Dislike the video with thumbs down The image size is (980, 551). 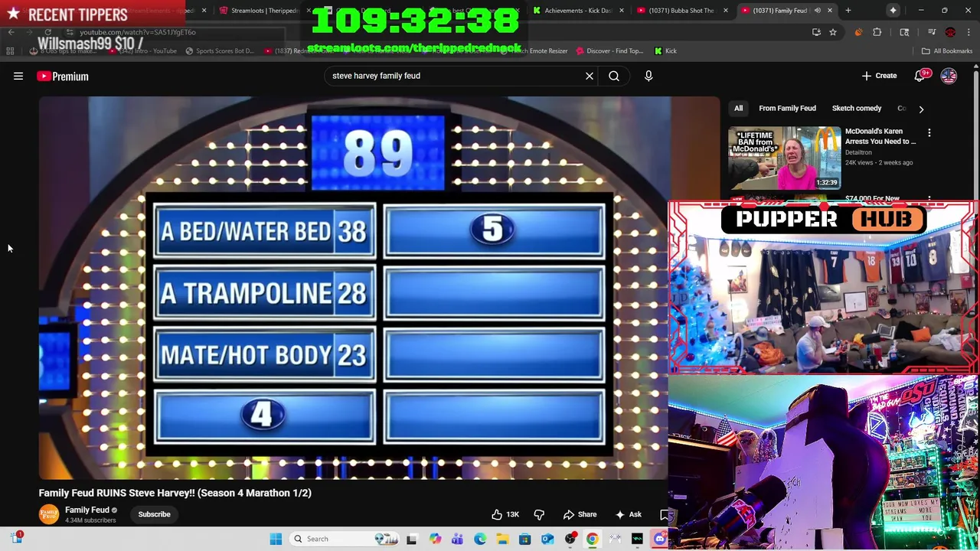(539, 514)
